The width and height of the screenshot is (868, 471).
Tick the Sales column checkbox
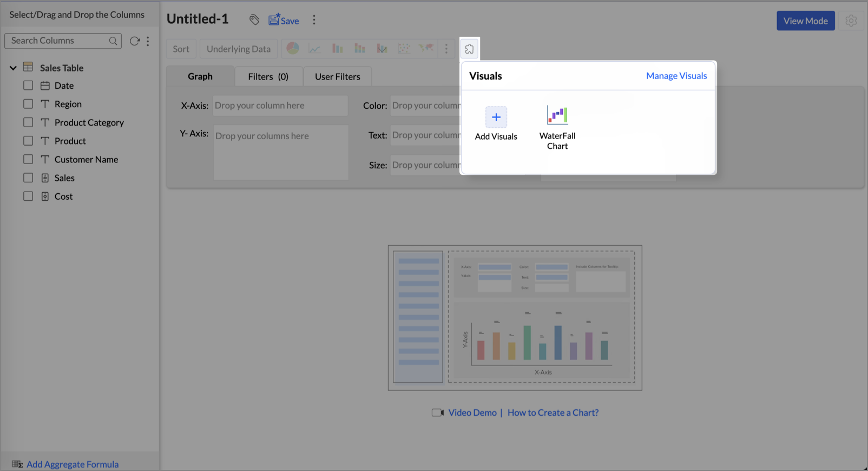28,178
